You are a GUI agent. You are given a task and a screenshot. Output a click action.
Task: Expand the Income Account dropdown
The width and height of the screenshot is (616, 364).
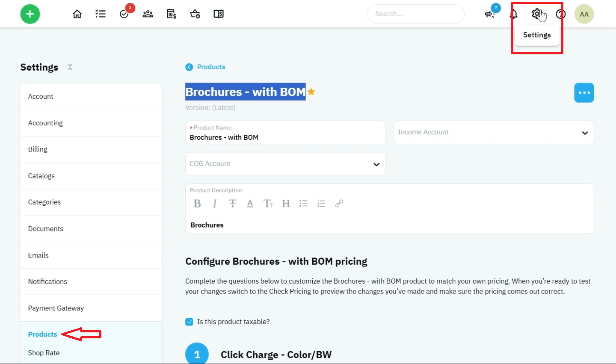(x=494, y=132)
